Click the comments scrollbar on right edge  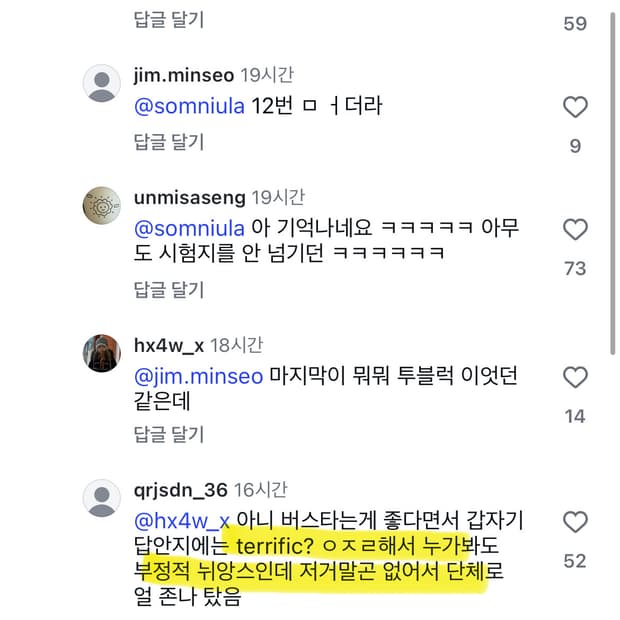[613, 180]
